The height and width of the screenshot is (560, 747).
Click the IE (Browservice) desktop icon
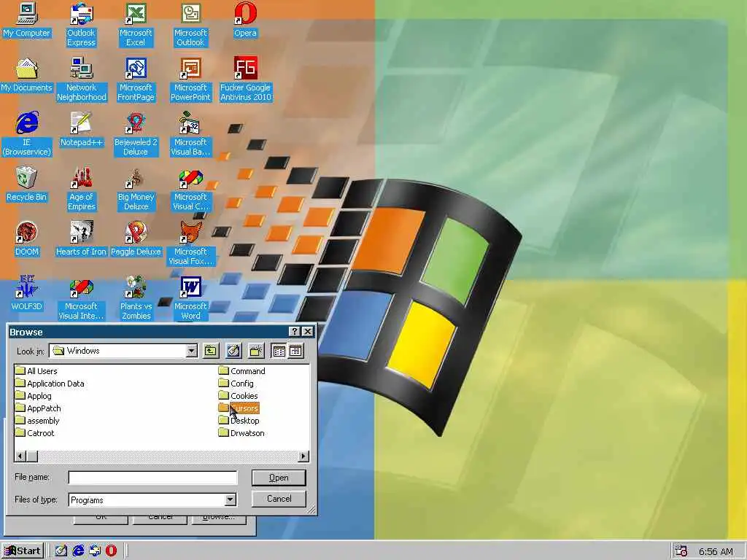[x=27, y=134]
